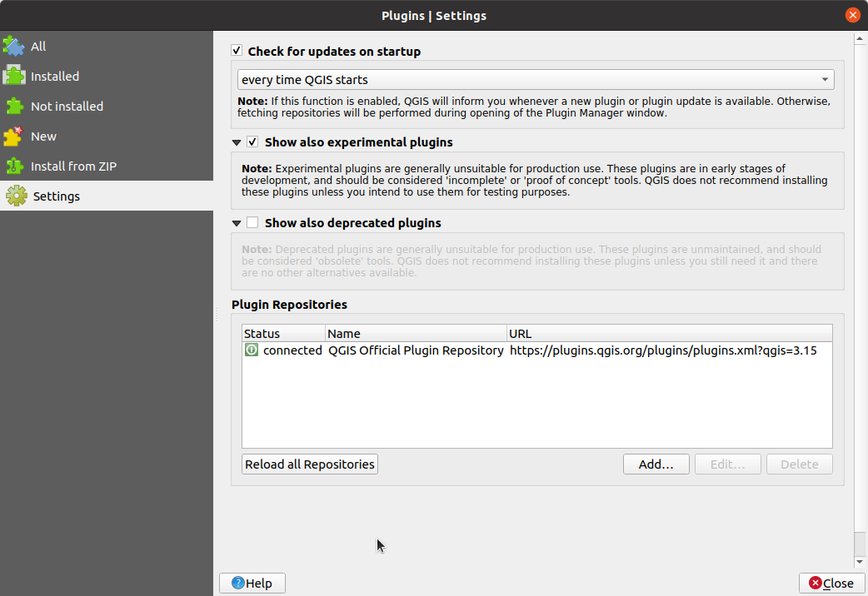
Task: Open the All plugins tab
Action: (x=107, y=47)
